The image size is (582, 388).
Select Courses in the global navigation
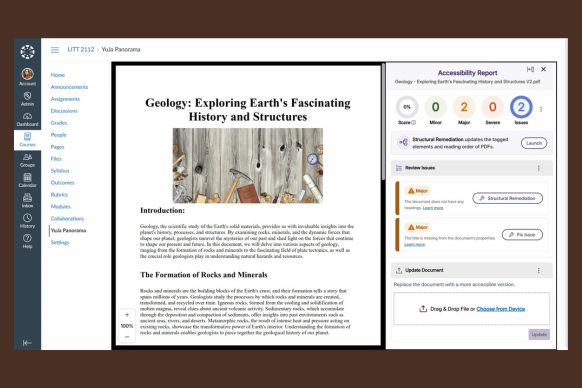(x=27, y=140)
